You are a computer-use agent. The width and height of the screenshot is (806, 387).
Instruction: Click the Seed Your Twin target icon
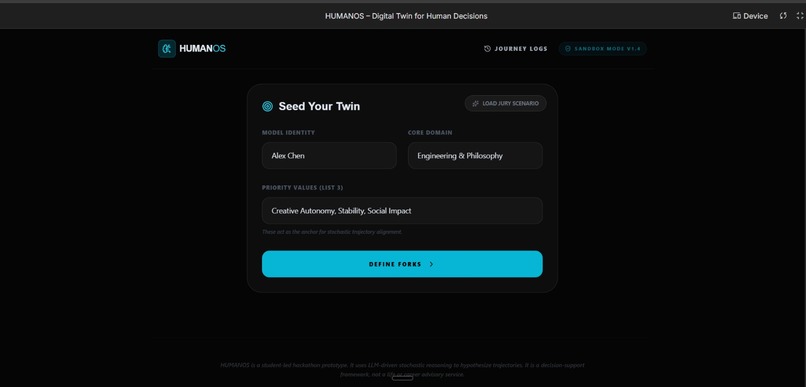[267, 106]
